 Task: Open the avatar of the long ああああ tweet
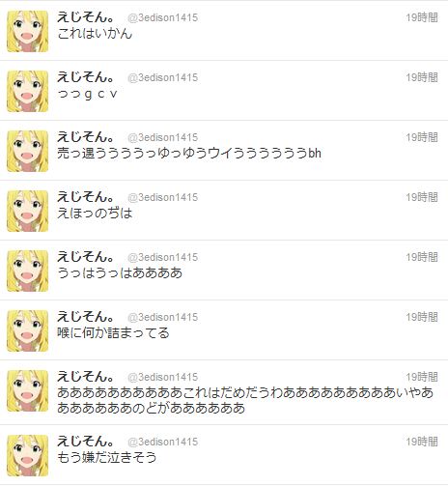(x=28, y=390)
